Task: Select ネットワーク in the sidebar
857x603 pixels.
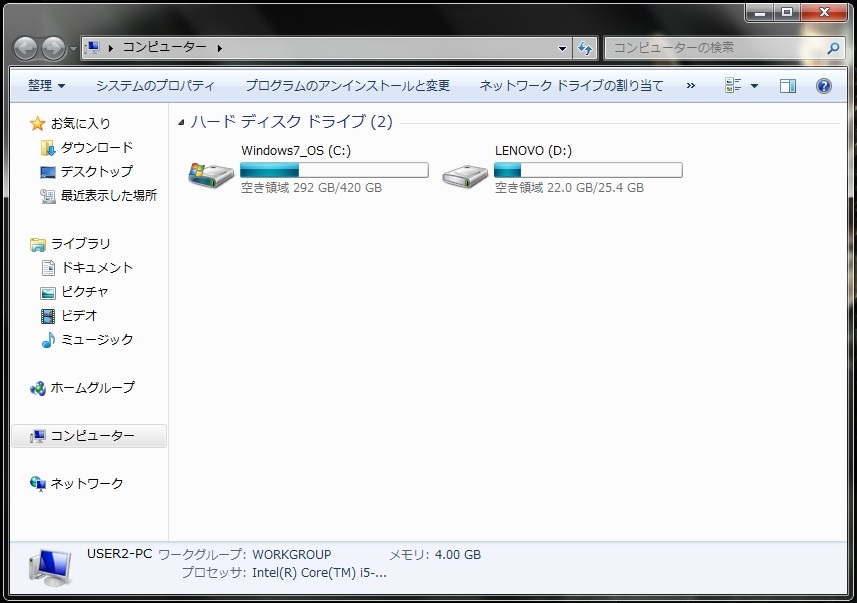Action: tap(87, 484)
